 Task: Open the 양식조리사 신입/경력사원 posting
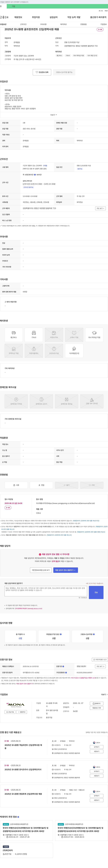23,770
